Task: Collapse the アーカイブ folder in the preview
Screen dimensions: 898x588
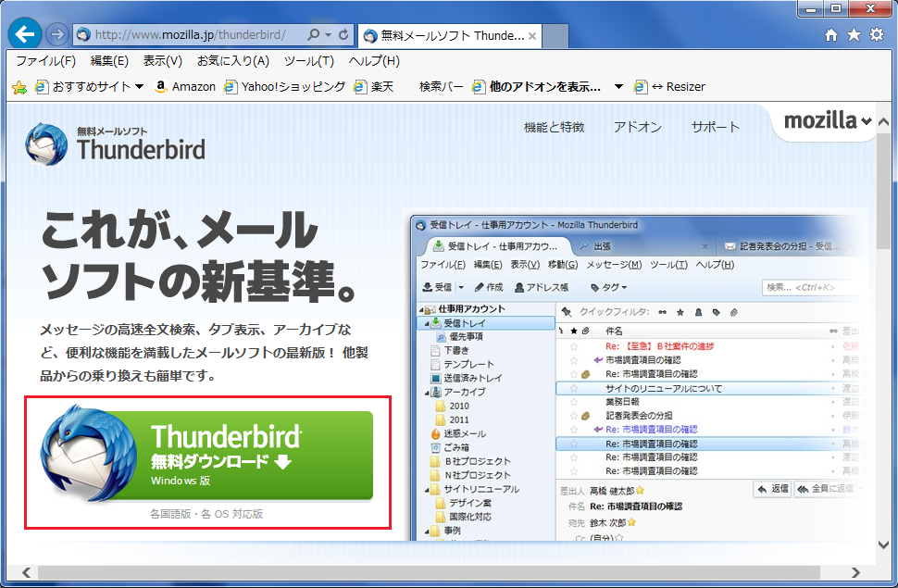Action: click(x=427, y=393)
